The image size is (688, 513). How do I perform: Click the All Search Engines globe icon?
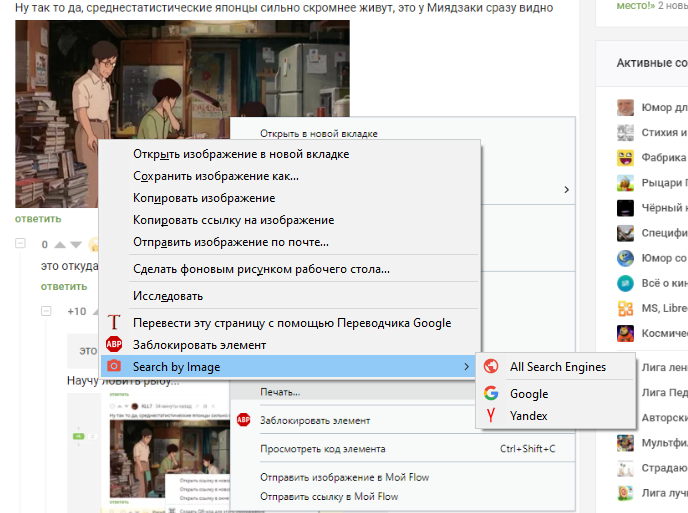tap(491, 366)
